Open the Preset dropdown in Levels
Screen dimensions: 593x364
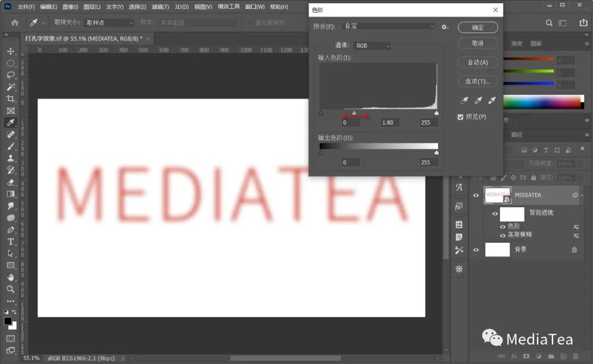(388, 26)
